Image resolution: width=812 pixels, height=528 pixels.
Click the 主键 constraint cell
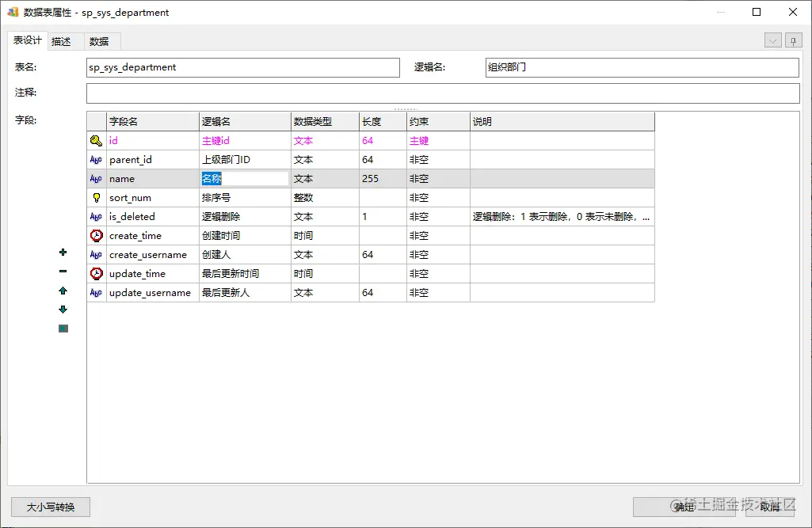coord(439,140)
